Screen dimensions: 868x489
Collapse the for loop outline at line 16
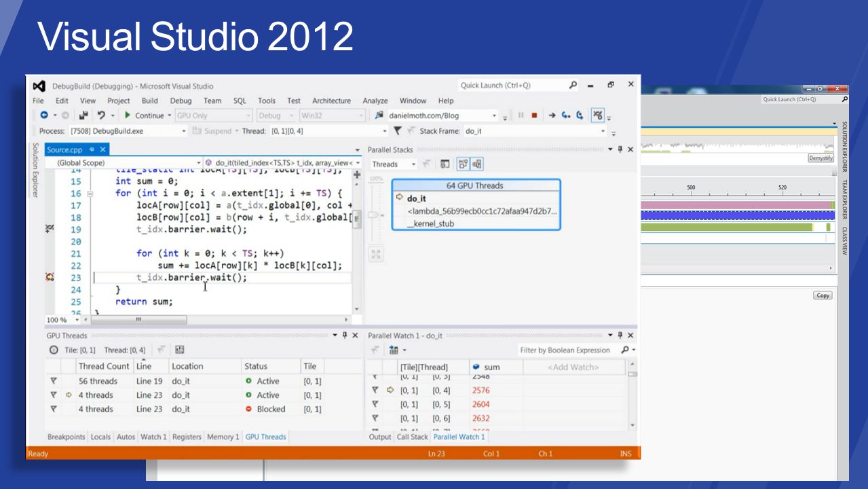pos(90,194)
